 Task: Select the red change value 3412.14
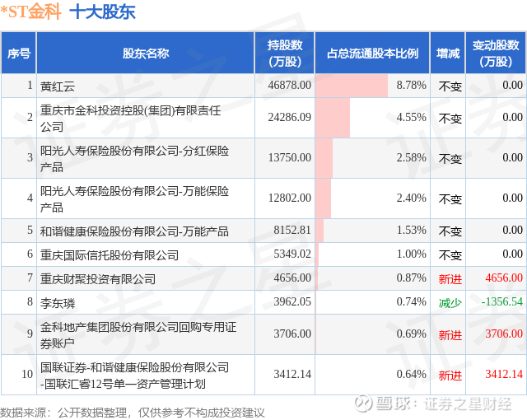tap(504, 375)
